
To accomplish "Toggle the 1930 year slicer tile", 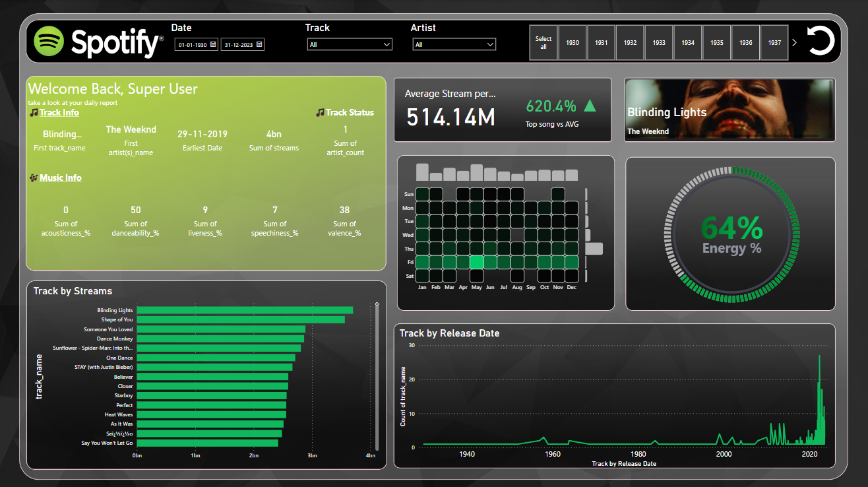I will 573,43.
